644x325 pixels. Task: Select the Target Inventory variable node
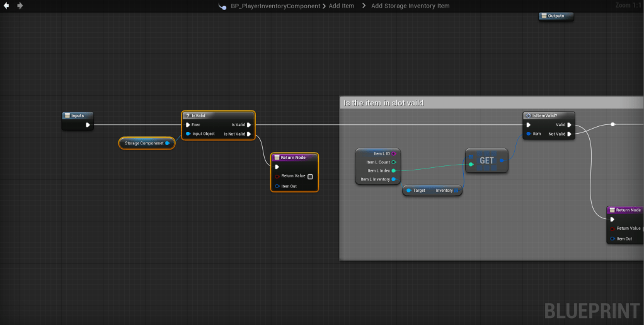point(432,190)
